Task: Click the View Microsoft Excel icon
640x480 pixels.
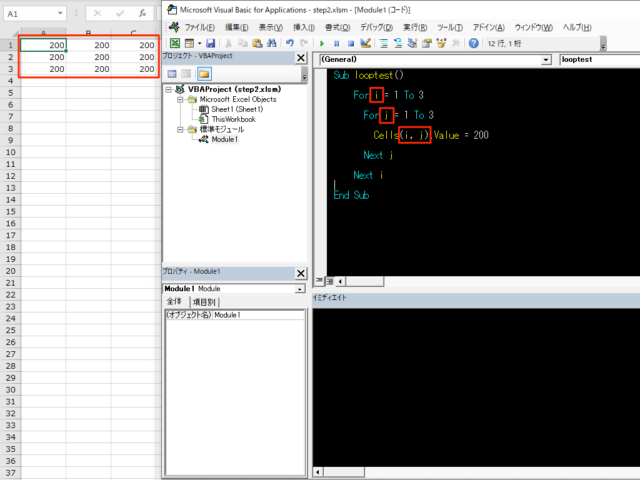Action: [174, 44]
